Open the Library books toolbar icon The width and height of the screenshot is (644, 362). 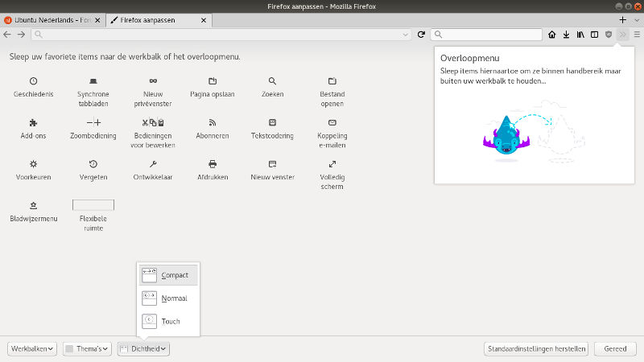tap(580, 35)
